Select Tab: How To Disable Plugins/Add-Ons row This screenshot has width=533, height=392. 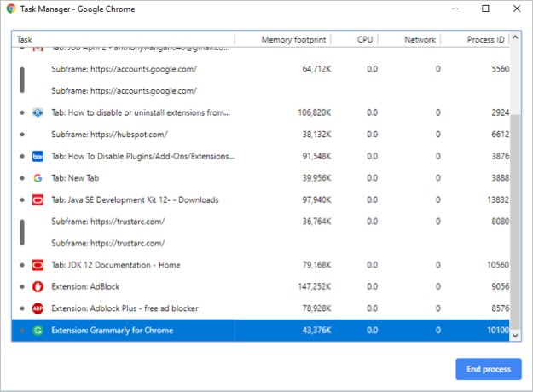(x=261, y=156)
